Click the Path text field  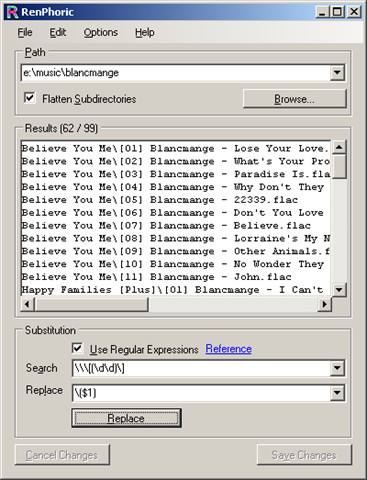(175, 73)
